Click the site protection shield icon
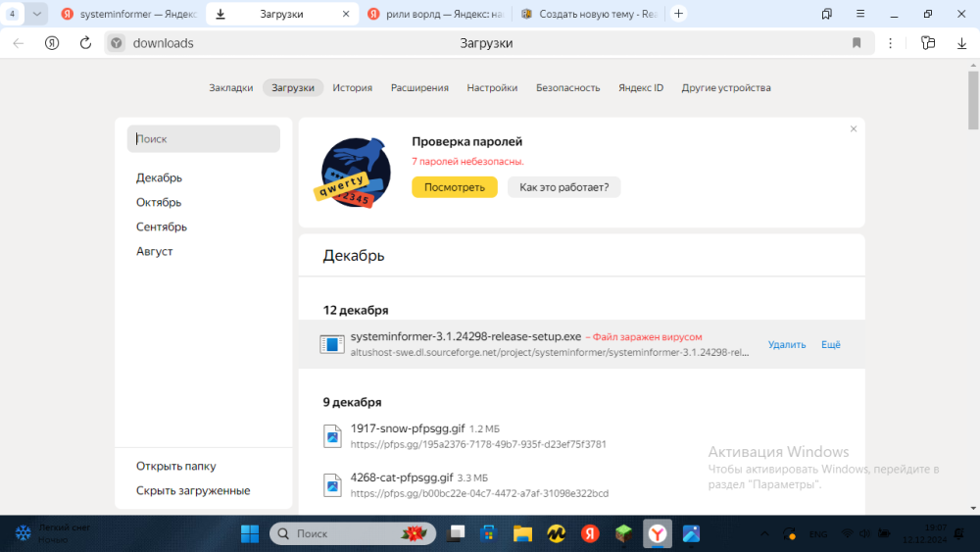Image resolution: width=980 pixels, height=552 pixels. click(117, 43)
